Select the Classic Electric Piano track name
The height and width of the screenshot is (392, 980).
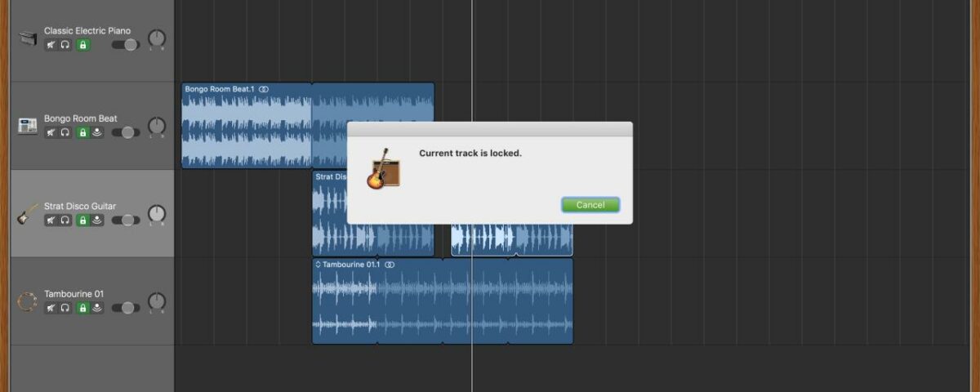(x=87, y=31)
